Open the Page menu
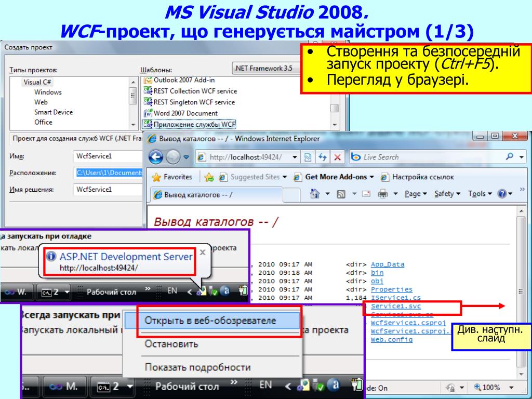The height and width of the screenshot is (399, 532). [x=415, y=194]
